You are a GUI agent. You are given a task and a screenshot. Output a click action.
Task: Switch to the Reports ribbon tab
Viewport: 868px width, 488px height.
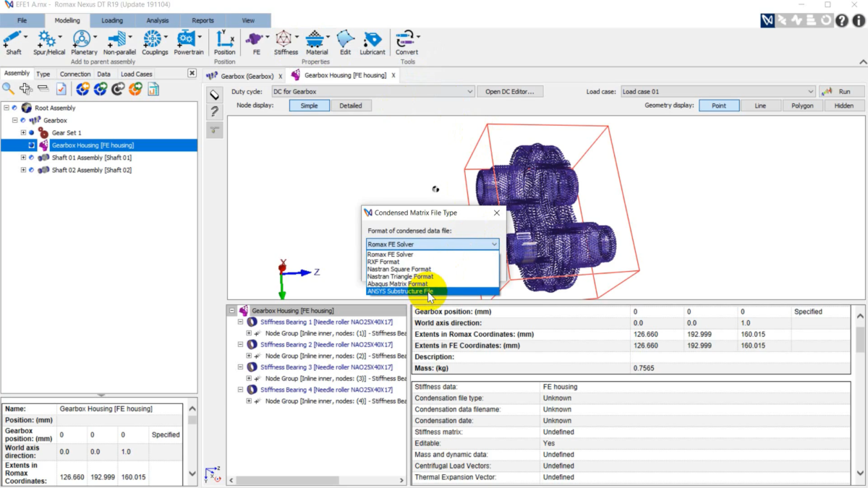point(203,20)
